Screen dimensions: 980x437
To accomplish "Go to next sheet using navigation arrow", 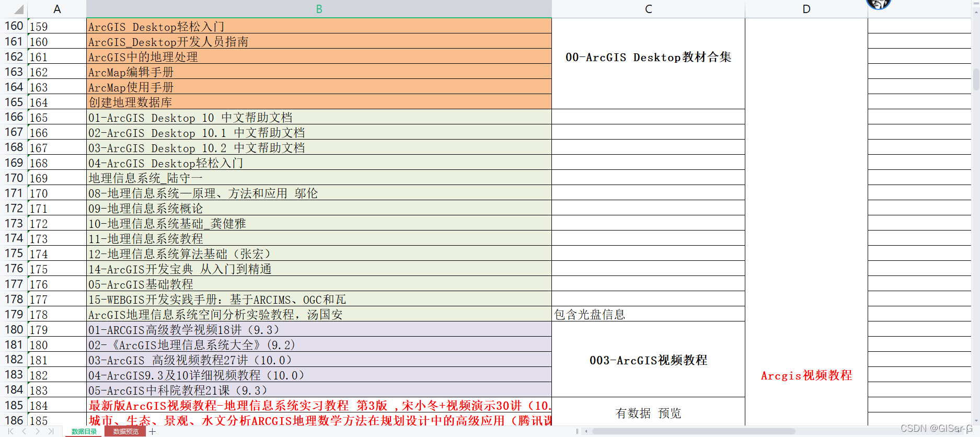I will pos(38,431).
